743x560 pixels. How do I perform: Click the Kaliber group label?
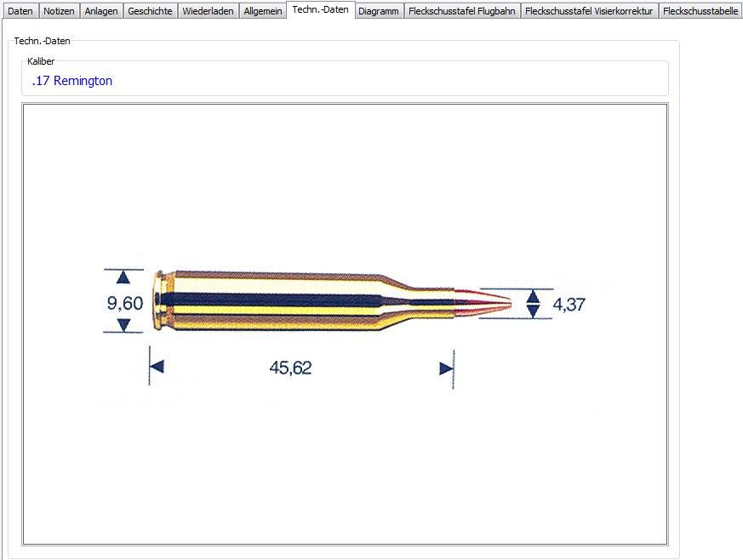[41, 61]
